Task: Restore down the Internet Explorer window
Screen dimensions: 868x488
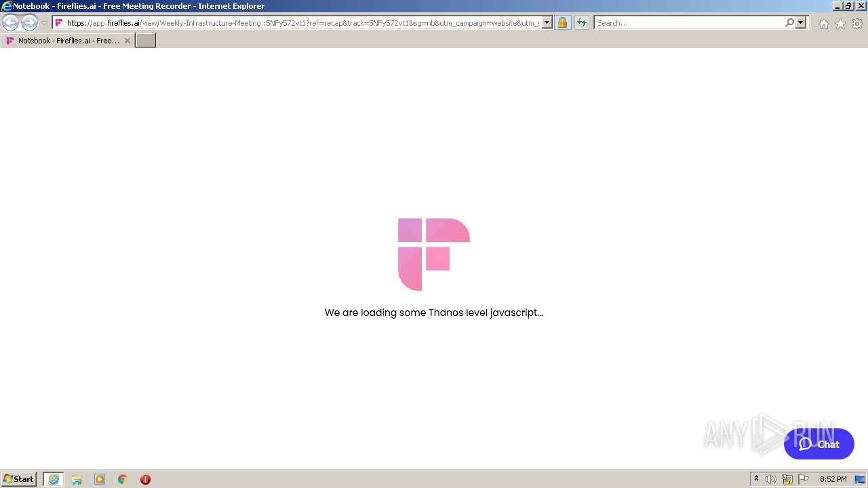Action: pos(848,6)
